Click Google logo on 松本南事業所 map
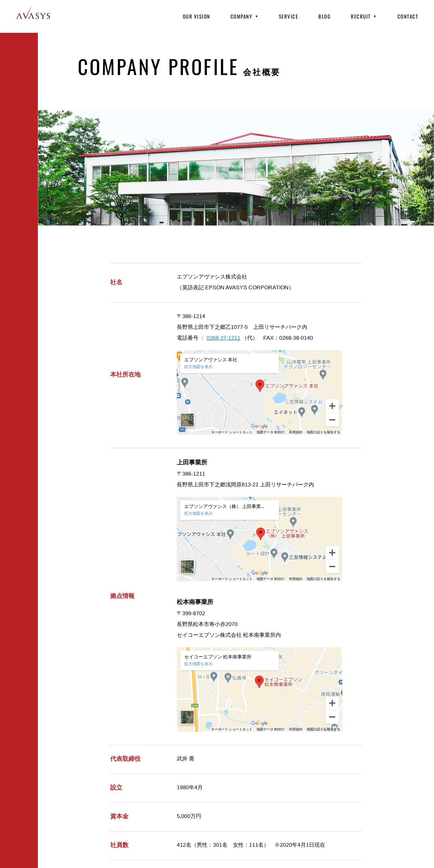The width and height of the screenshot is (434, 868). [x=259, y=723]
